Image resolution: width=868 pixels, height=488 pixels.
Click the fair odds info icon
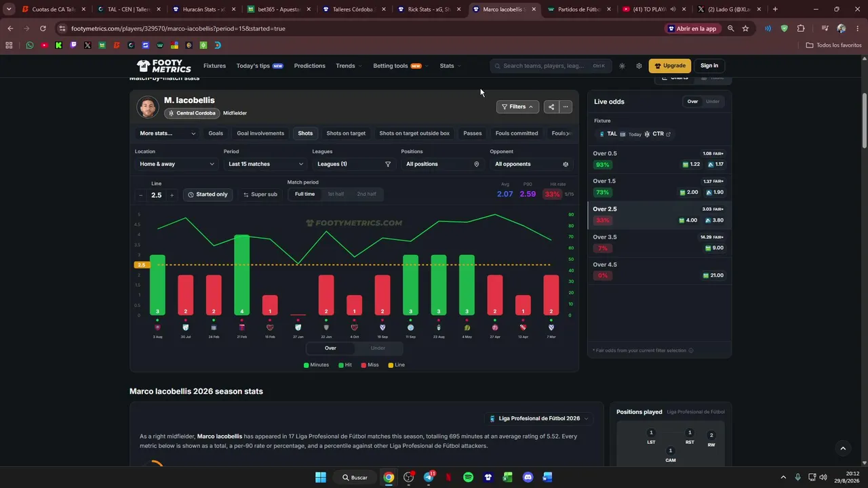coord(691,350)
